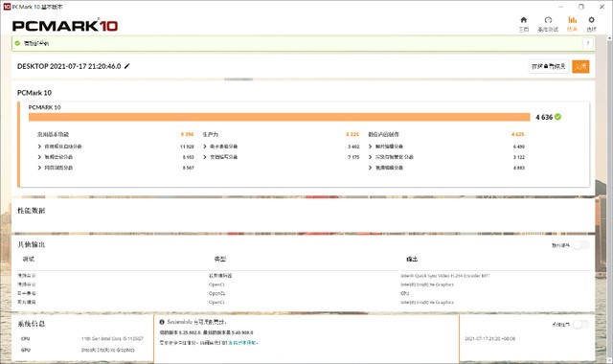Click the Essentials group score 9 390
The height and width of the screenshot is (364, 613).
188,134
